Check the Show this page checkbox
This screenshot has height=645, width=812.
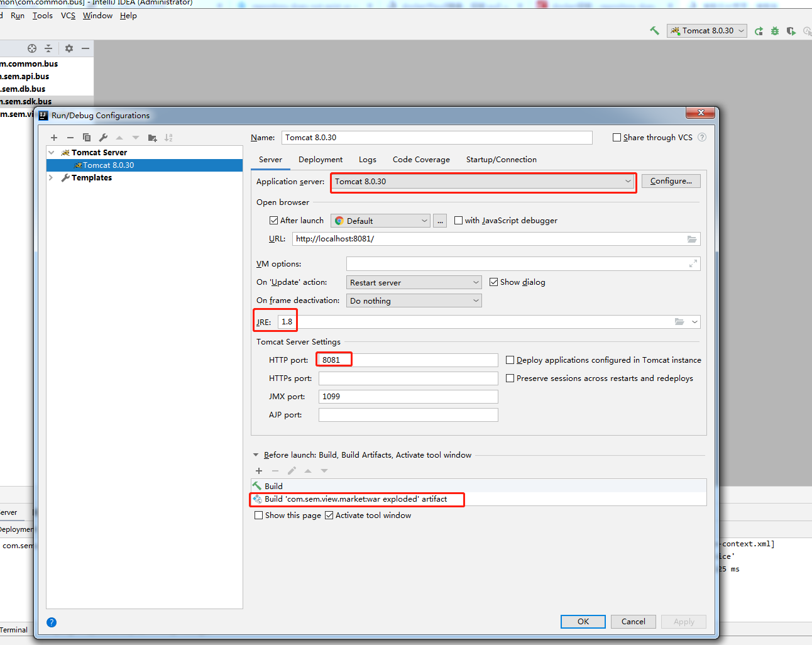[258, 515]
